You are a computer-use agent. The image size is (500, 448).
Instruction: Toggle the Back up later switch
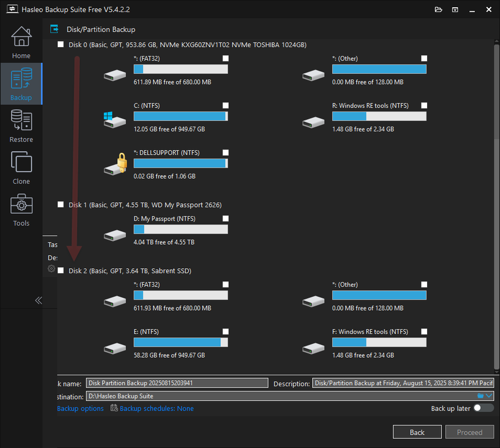(x=483, y=408)
